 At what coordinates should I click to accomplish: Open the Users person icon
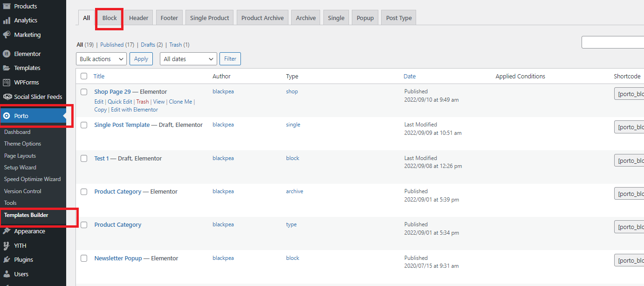click(x=7, y=274)
